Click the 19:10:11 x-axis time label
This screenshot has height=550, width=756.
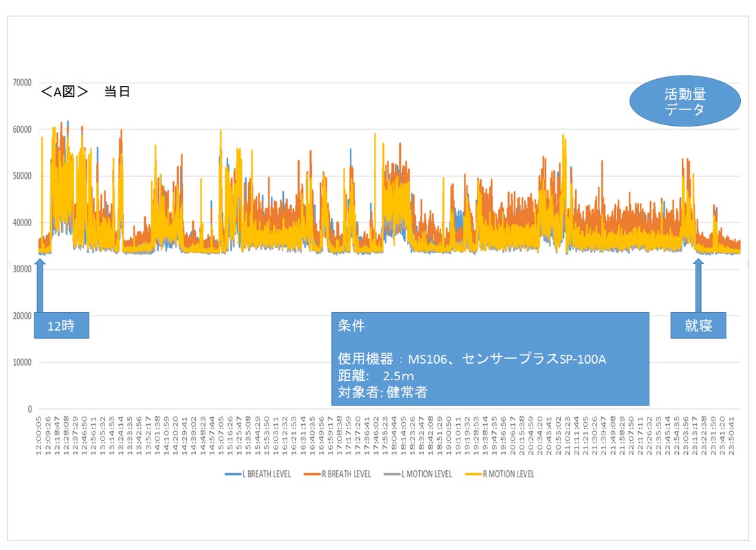tap(457, 436)
